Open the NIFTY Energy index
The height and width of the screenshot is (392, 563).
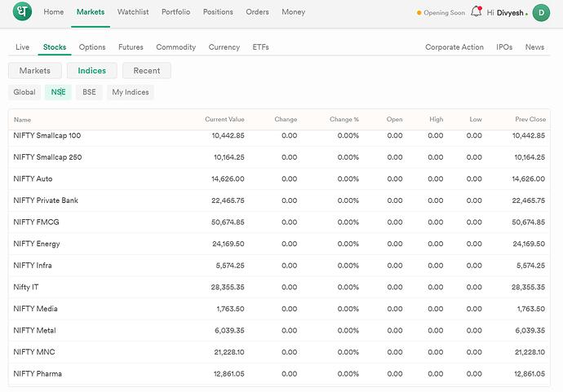point(279,244)
